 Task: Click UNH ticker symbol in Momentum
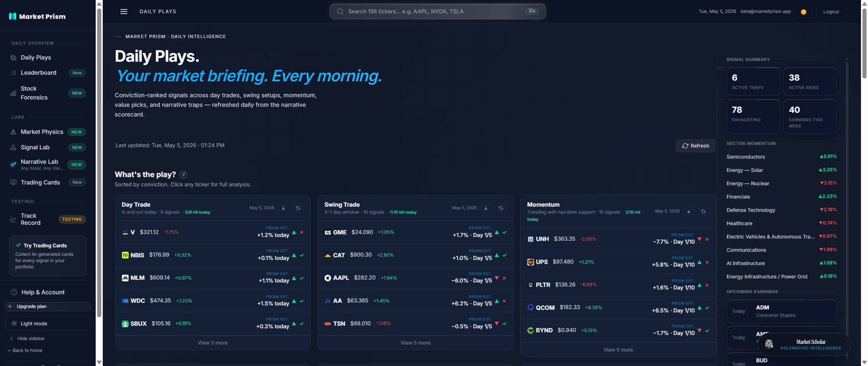point(542,239)
